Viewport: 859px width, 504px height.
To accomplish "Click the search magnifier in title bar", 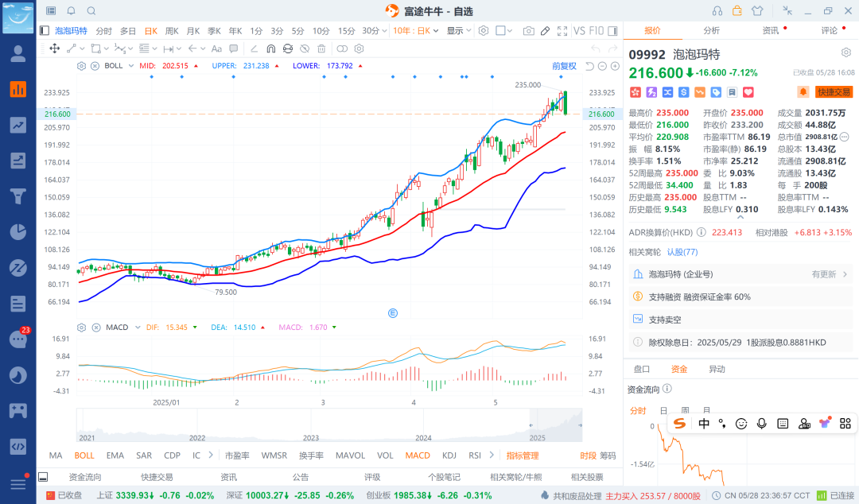I will tap(91, 11).
